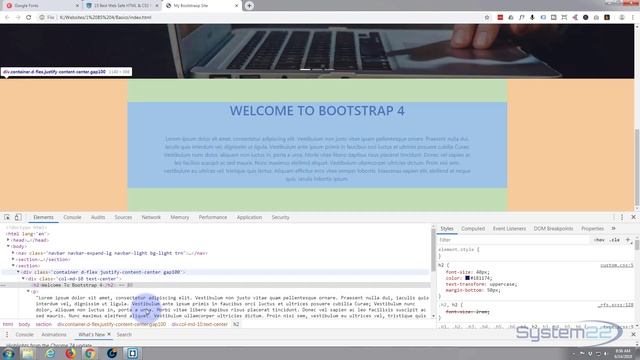The height and width of the screenshot is (360, 640).
Task: Switch to the Google Fonts browser tab
Action: 41,6
